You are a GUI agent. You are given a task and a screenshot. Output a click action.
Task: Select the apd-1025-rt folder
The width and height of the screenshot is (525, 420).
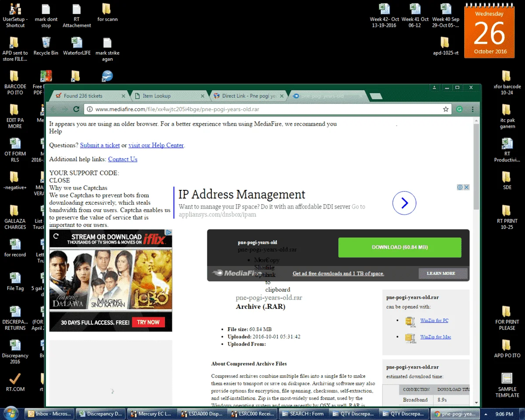pos(445,46)
